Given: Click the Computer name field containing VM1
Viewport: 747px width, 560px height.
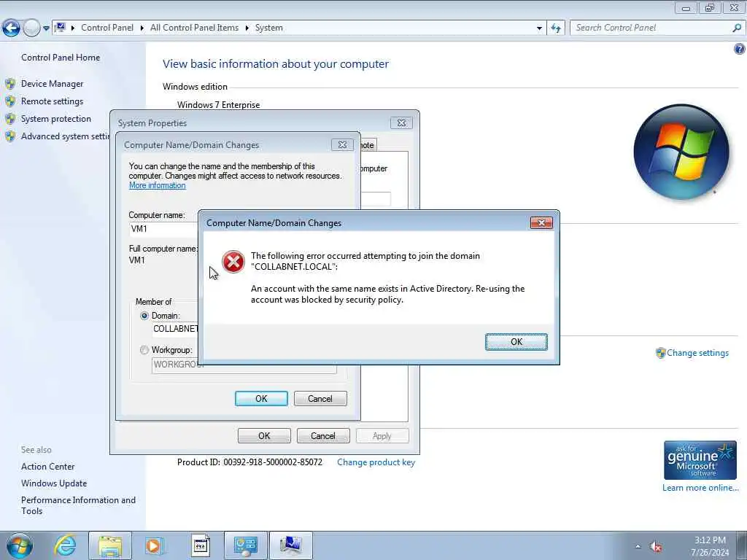Looking at the screenshot, I should click(x=164, y=229).
